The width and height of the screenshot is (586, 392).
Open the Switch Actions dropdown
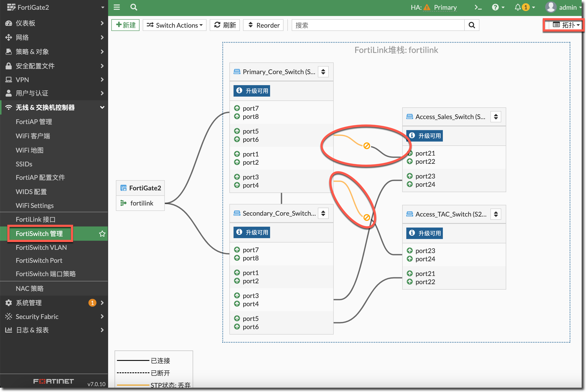tap(174, 25)
